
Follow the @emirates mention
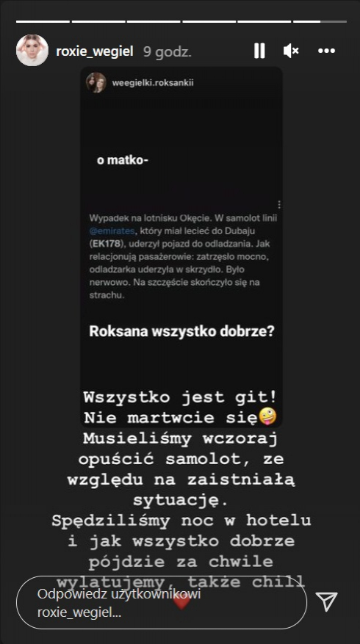pos(112,231)
